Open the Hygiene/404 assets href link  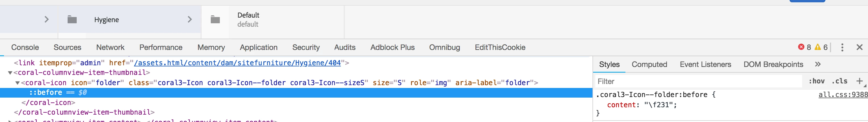click(x=237, y=63)
